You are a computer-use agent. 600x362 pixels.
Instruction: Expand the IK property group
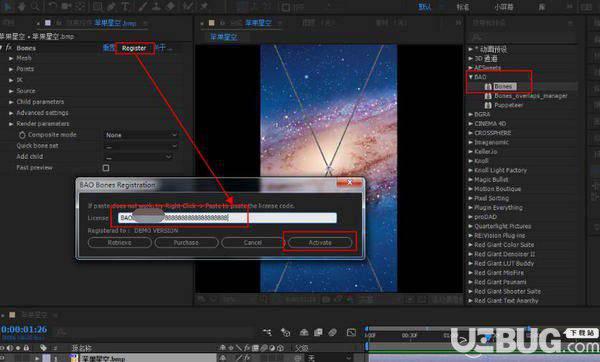coord(11,80)
